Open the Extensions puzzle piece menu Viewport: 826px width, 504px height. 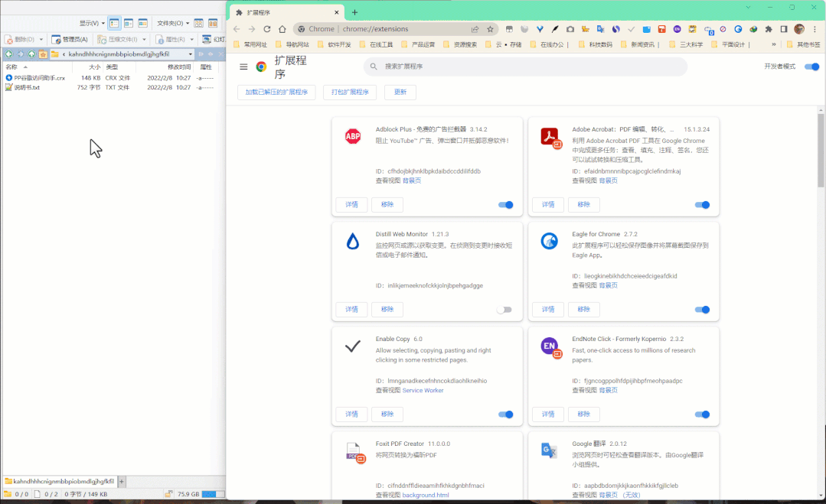769,29
